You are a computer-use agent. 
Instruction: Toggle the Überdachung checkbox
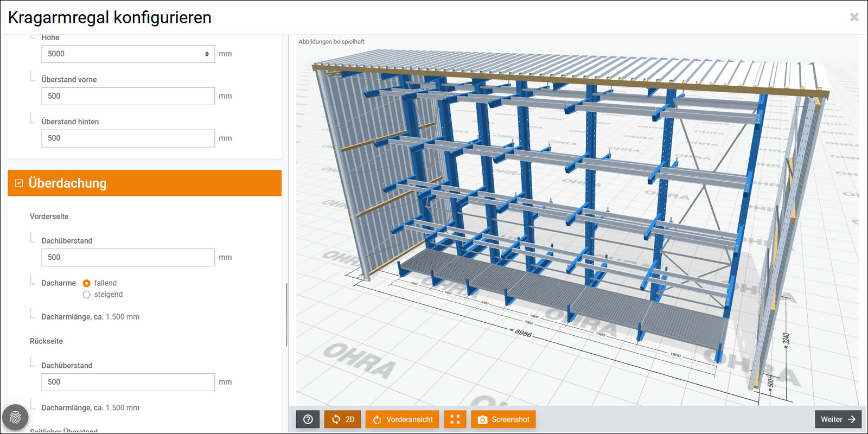19,183
